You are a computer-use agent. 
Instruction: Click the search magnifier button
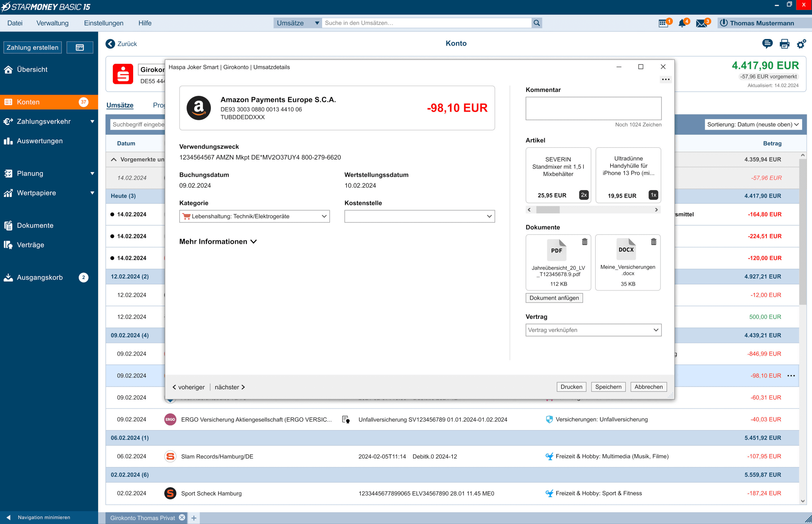[537, 23]
